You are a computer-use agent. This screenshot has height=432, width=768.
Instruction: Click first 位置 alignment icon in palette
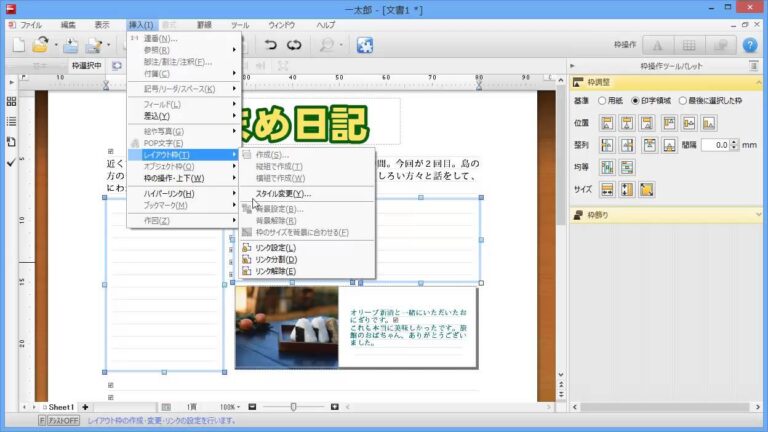(607, 123)
